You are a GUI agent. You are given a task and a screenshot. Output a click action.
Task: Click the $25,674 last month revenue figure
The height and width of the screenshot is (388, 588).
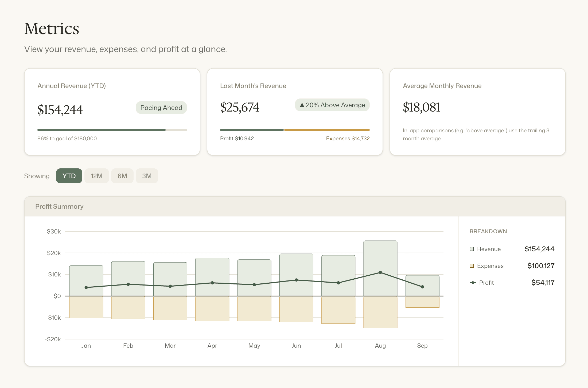click(x=240, y=107)
